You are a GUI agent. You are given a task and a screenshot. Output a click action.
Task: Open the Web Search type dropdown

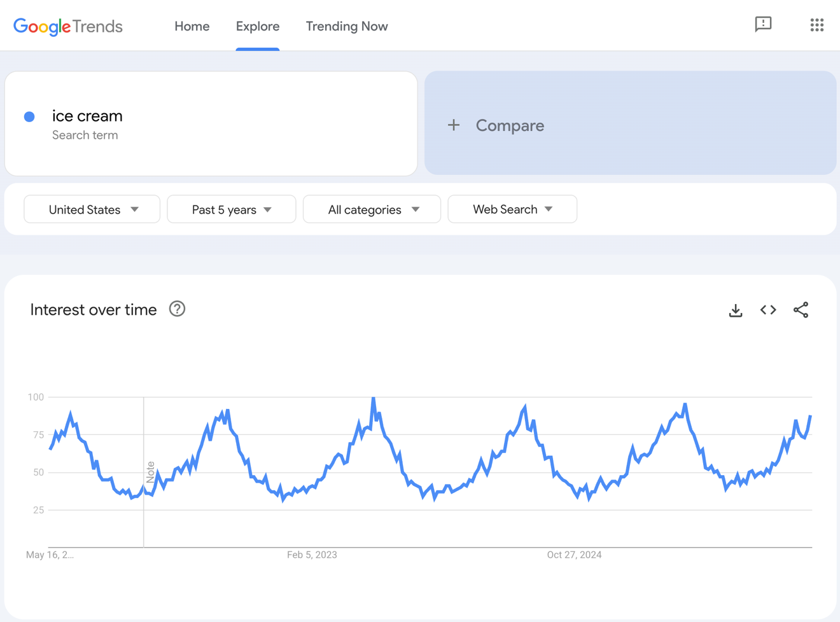click(x=513, y=209)
